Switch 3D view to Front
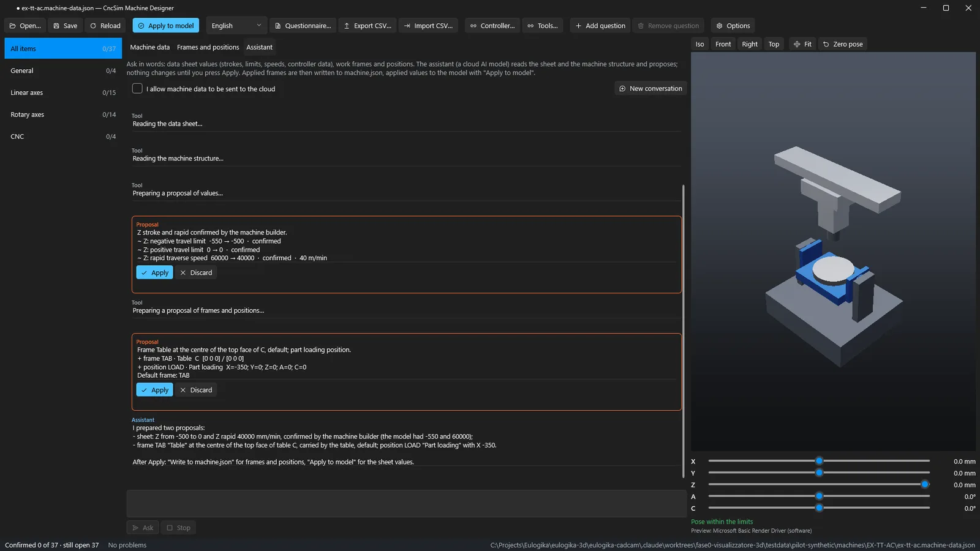Viewport: 980px width, 551px height. [x=723, y=44]
